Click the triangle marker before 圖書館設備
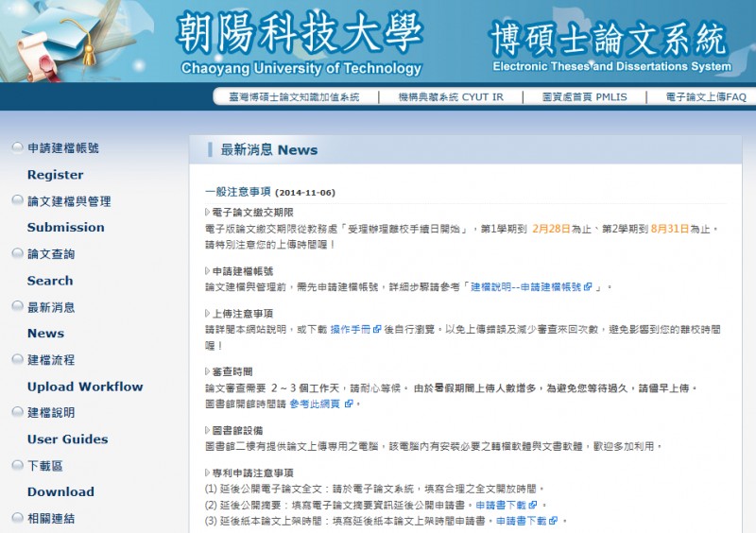756x533 pixels. (207, 430)
